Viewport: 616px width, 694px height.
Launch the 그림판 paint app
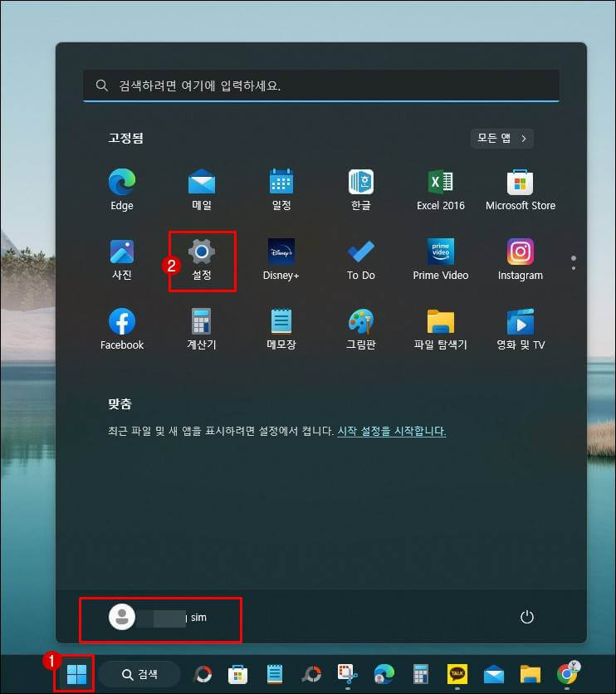360,330
